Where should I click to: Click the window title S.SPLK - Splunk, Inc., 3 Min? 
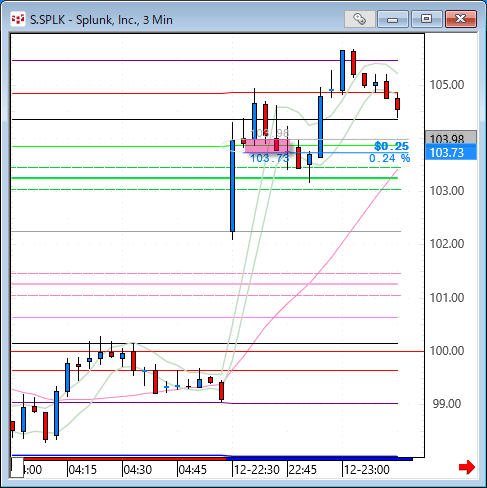coord(101,20)
